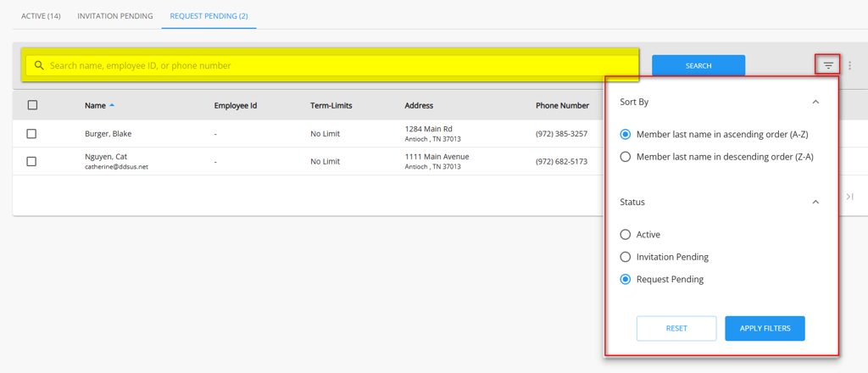Switch to the Invitation Pending tab

pyautogui.click(x=115, y=16)
